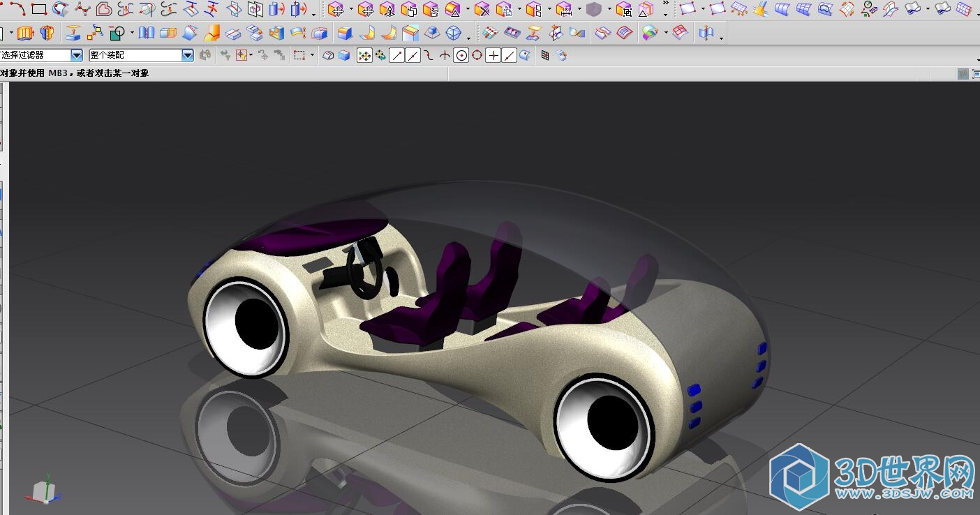Toggle the Arc Center snap option
This screenshot has width=980, height=515.
pos(461,55)
